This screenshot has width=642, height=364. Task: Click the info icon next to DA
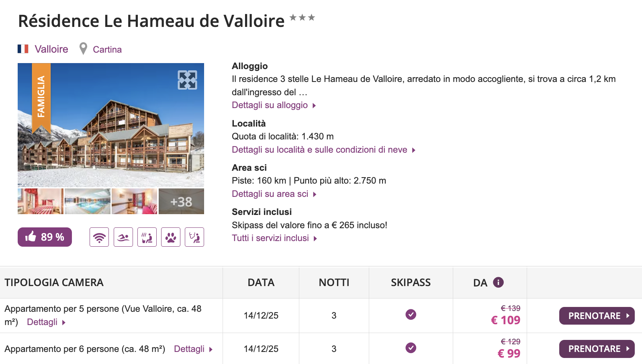point(498,282)
